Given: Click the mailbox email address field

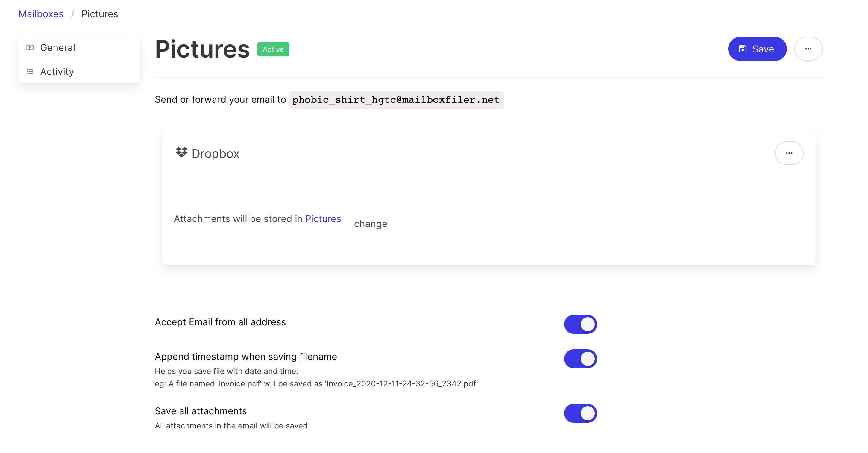Looking at the screenshot, I should (x=396, y=100).
